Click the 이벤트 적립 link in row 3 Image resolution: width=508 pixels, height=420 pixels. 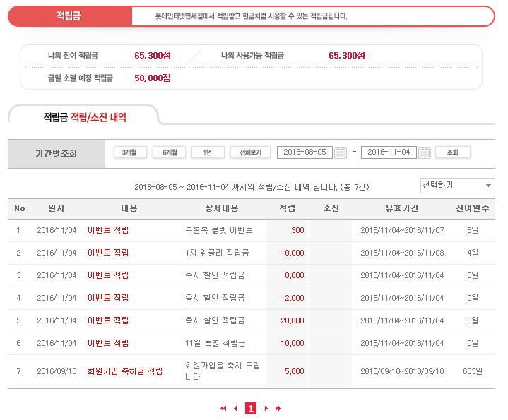108,275
